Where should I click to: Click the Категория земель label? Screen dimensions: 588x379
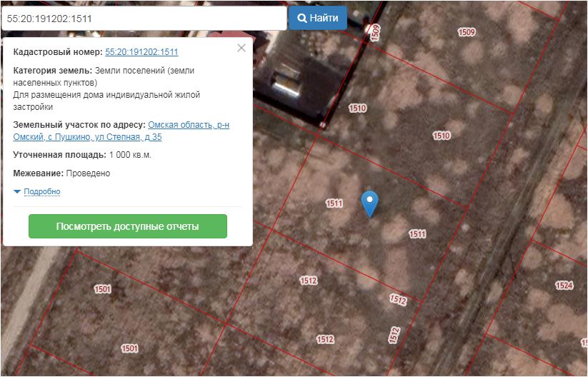tap(52, 71)
